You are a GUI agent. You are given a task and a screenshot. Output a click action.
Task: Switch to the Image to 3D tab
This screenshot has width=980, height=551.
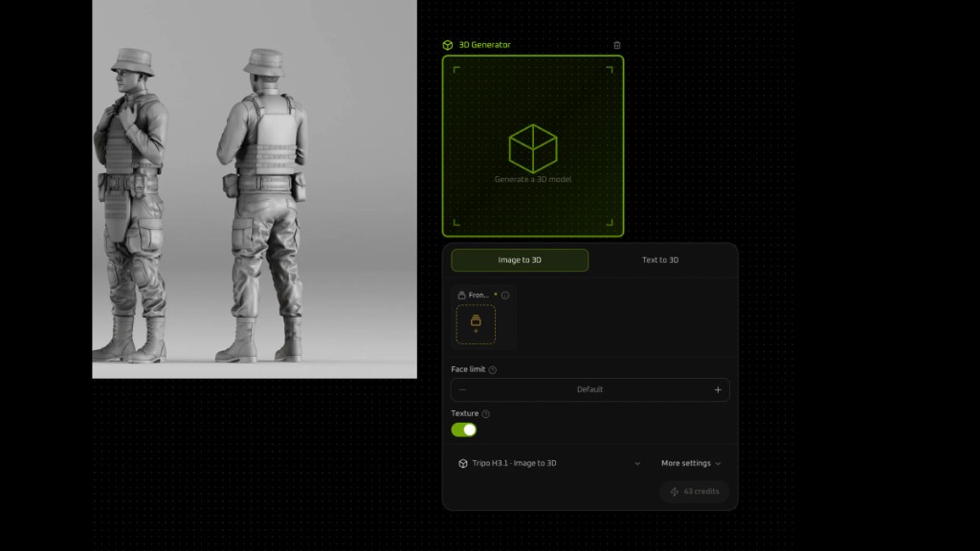(x=520, y=260)
